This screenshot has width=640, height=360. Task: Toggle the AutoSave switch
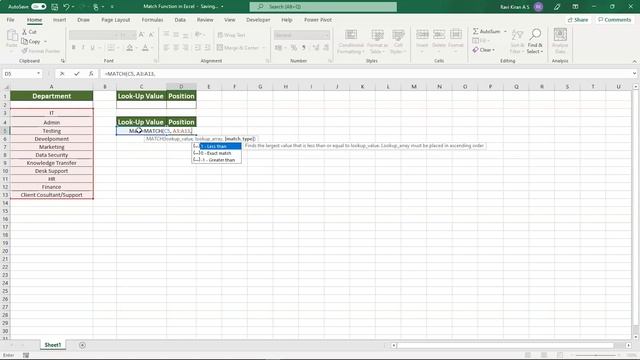pyautogui.click(x=39, y=7)
